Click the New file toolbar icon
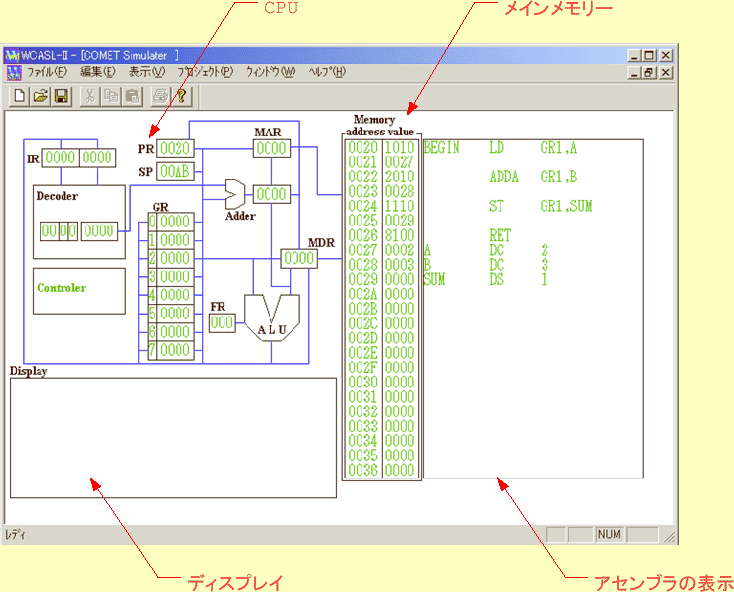Screen dimensions: 734x592 click(x=19, y=96)
